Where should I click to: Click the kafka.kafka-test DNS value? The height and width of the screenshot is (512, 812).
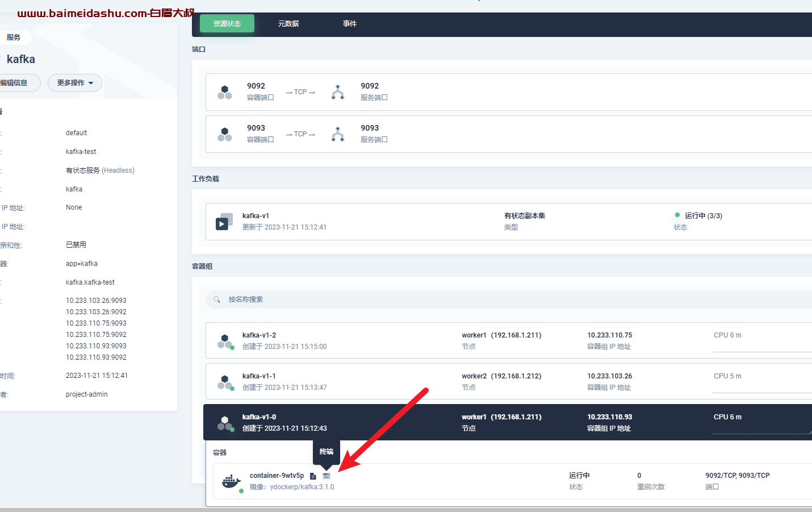point(90,282)
